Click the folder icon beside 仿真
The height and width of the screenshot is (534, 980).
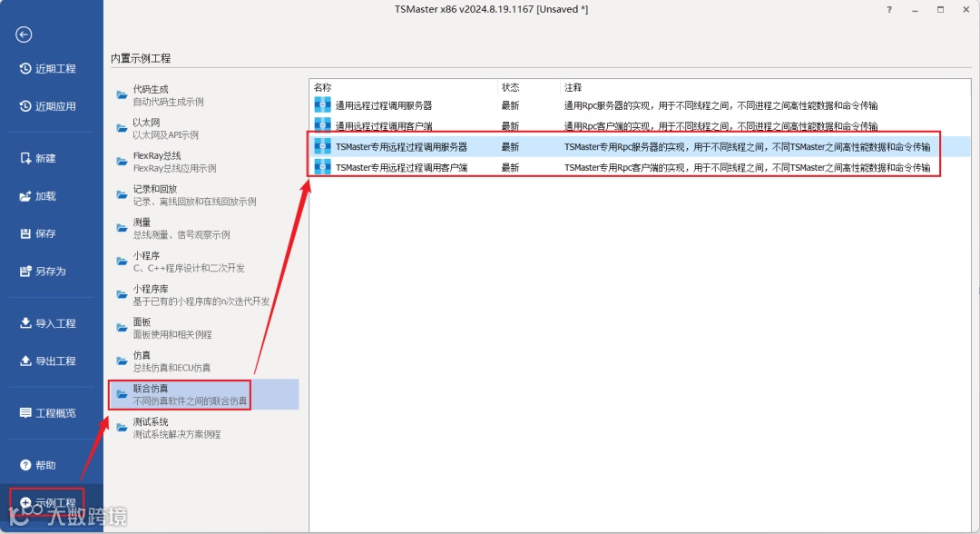(122, 361)
